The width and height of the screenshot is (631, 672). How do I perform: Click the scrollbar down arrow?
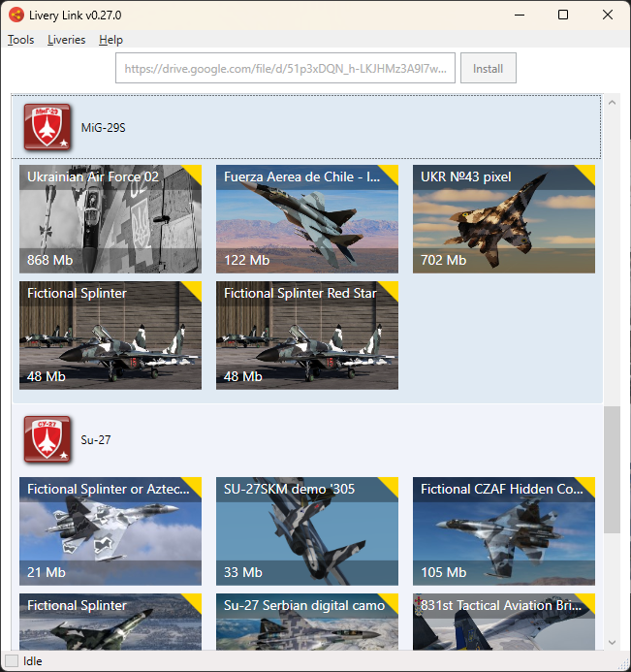point(612,642)
